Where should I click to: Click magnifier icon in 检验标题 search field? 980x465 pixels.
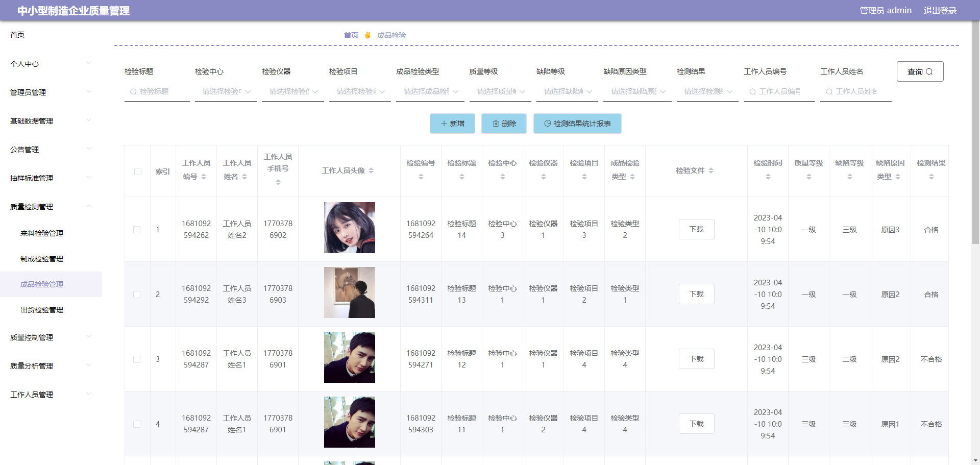coord(133,92)
